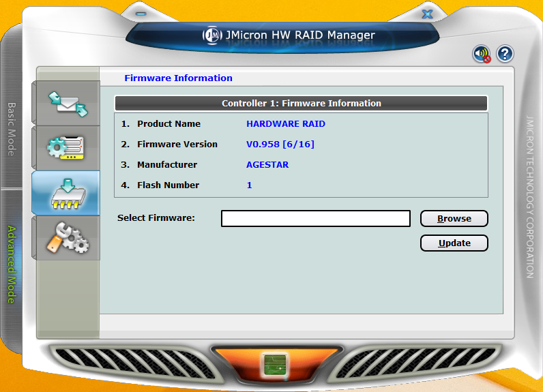Screen dimensions: 543x392
Task: Click the Firmware Version label
Action: tap(177, 145)
